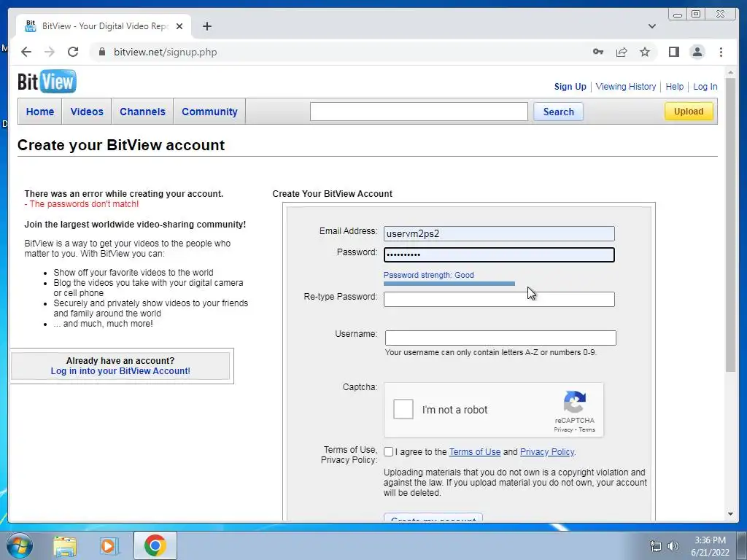Focus the Password field

pyautogui.click(x=499, y=254)
